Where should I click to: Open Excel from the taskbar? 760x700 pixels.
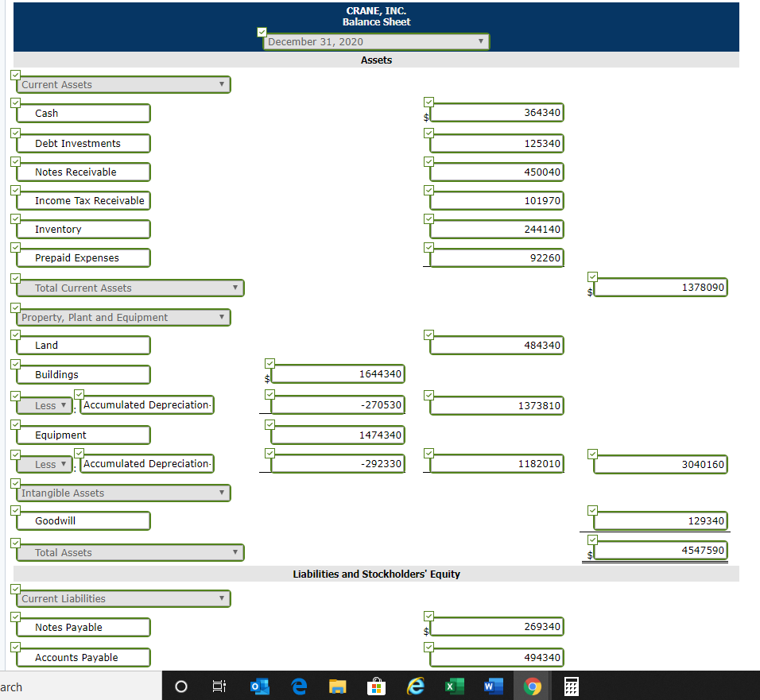(x=454, y=686)
